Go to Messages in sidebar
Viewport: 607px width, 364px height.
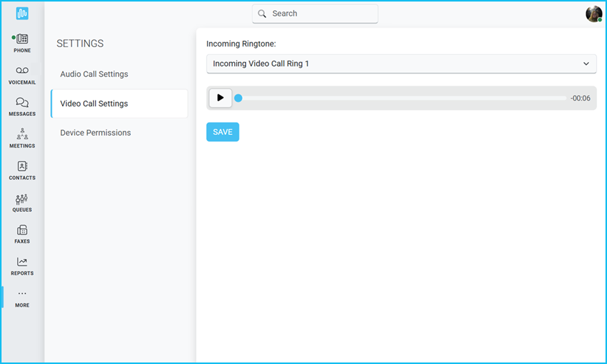click(22, 107)
